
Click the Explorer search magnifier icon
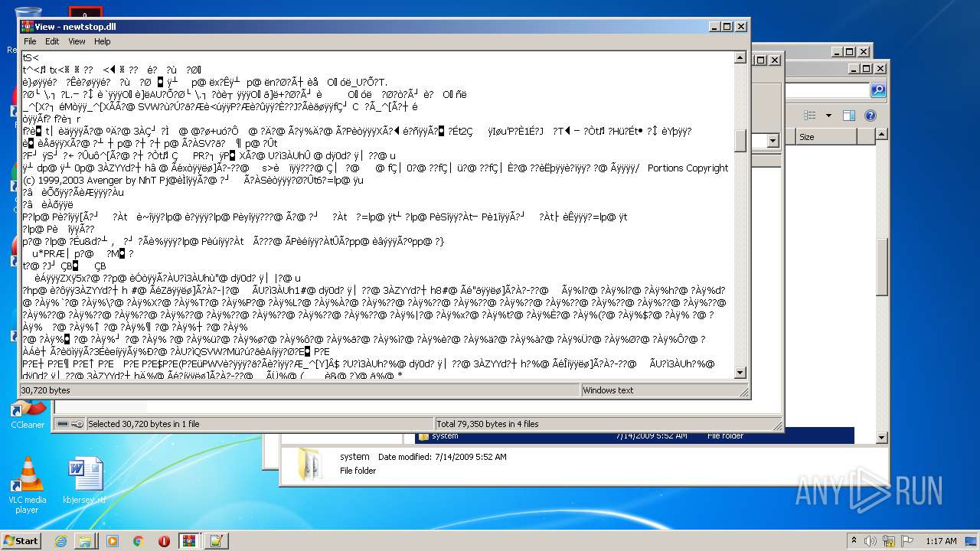pyautogui.click(x=878, y=91)
